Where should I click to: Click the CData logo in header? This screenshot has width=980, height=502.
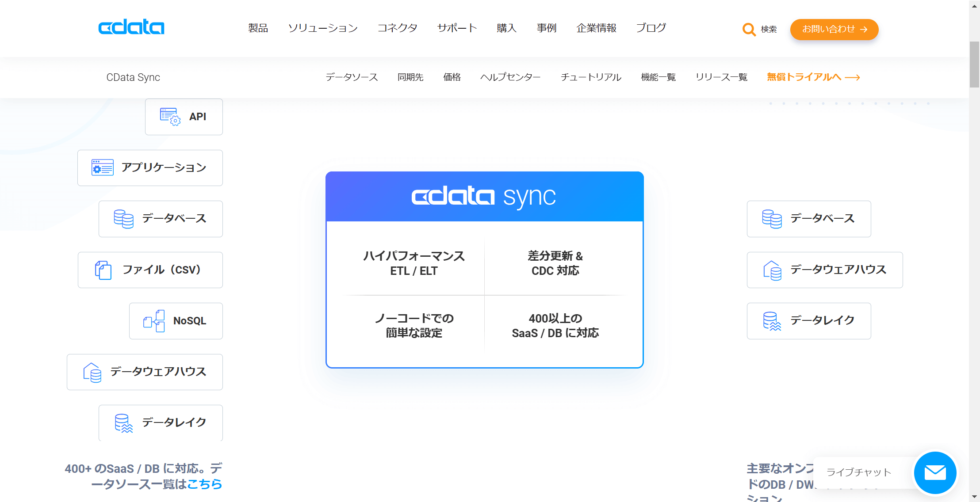tap(131, 27)
